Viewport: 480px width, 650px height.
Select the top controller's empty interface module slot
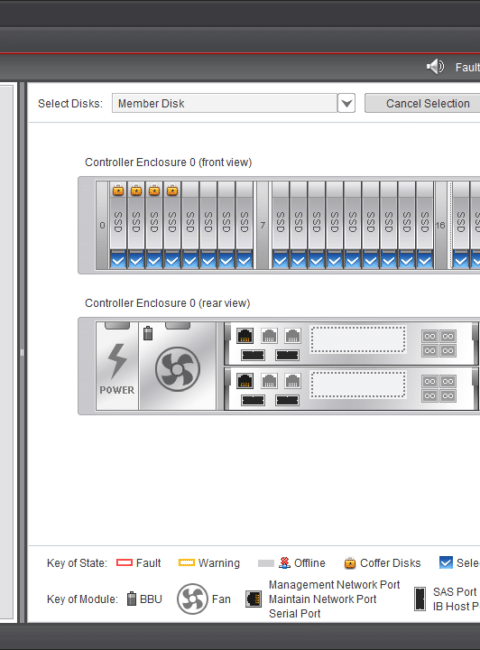(358, 340)
